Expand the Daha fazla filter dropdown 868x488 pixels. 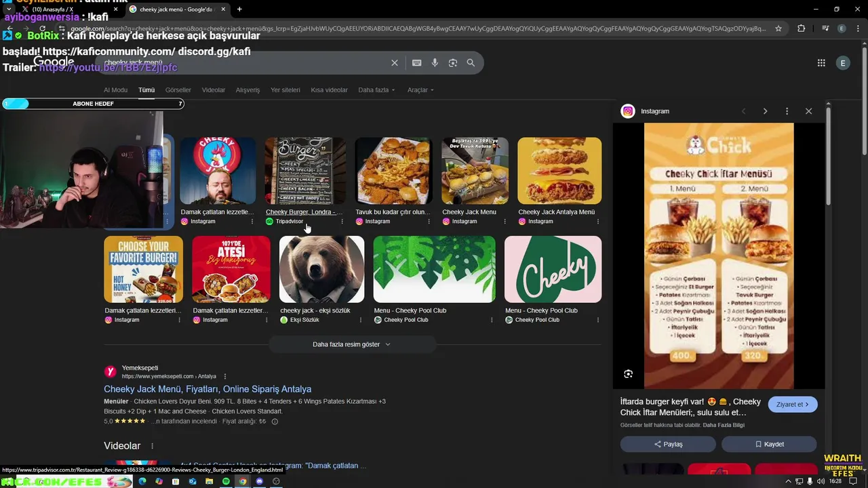[376, 90]
